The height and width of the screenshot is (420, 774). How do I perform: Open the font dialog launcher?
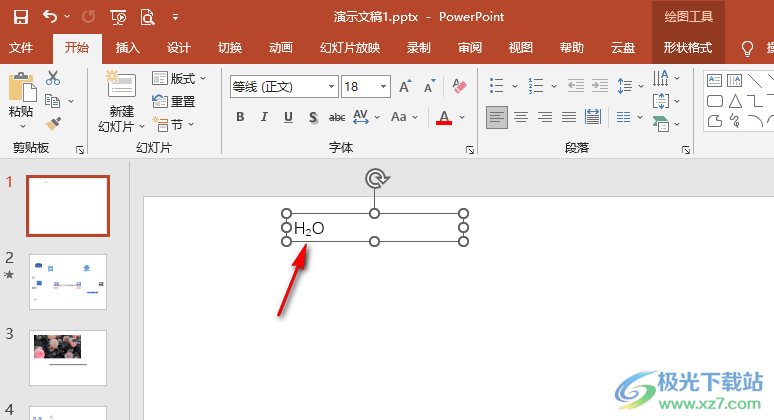point(469,150)
